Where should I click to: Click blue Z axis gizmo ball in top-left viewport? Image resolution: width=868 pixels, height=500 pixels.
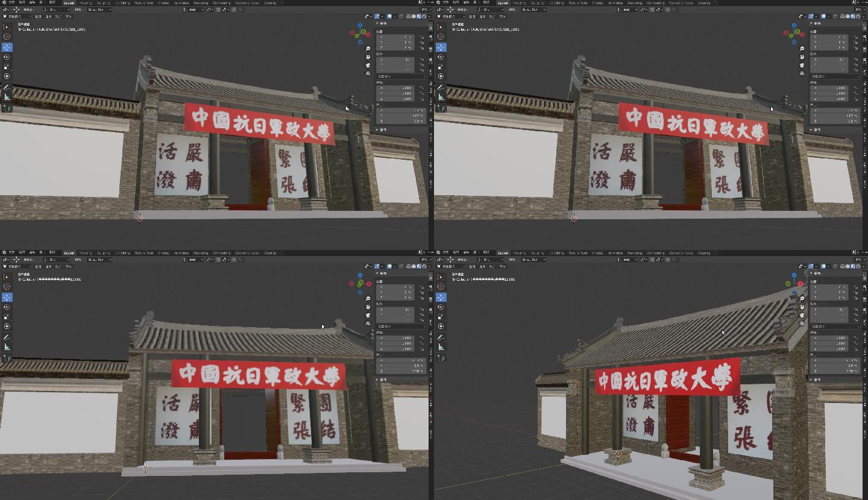coord(360,25)
